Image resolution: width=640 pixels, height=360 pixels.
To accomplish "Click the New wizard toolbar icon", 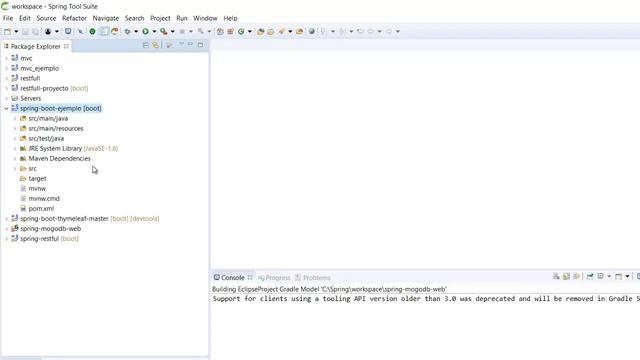I will tap(8, 31).
